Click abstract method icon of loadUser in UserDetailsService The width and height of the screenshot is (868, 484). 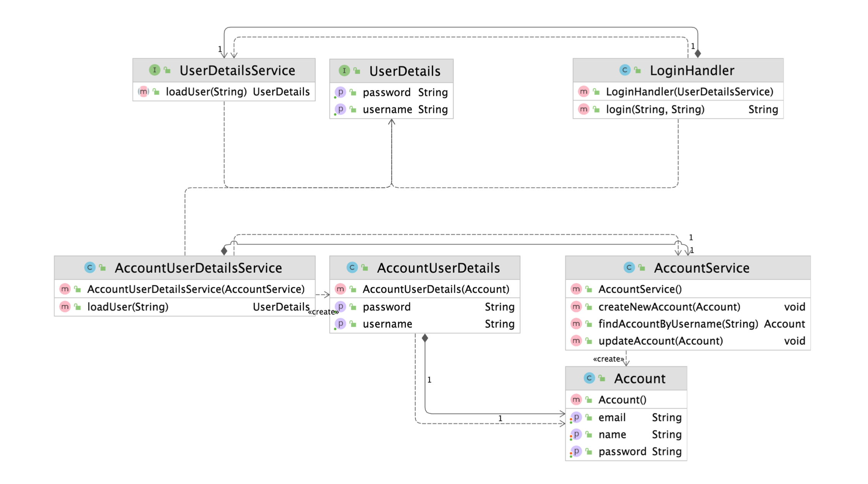click(x=143, y=92)
